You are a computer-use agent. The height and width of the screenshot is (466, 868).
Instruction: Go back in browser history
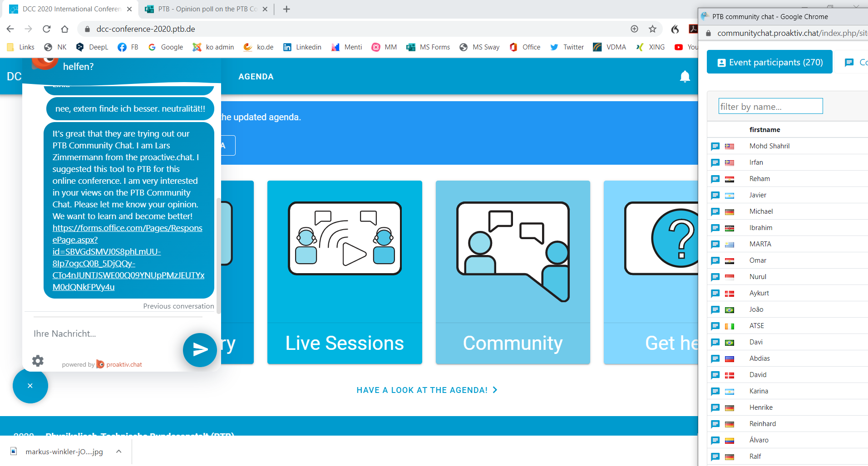10,29
